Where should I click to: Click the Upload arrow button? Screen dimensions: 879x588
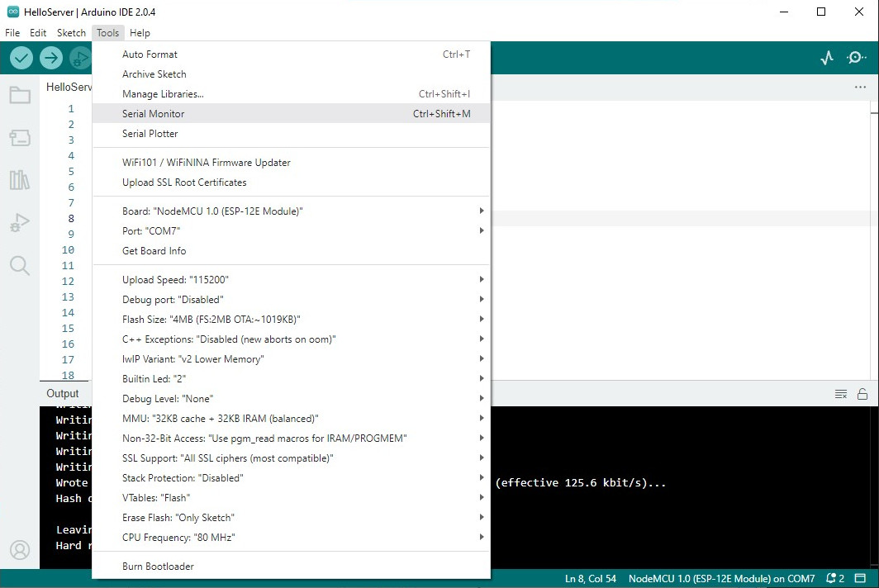coord(51,58)
